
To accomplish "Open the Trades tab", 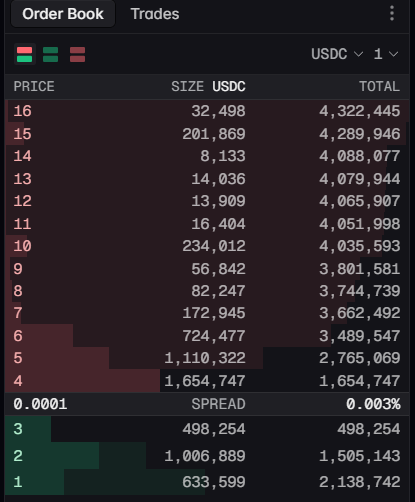I will point(155,14).
